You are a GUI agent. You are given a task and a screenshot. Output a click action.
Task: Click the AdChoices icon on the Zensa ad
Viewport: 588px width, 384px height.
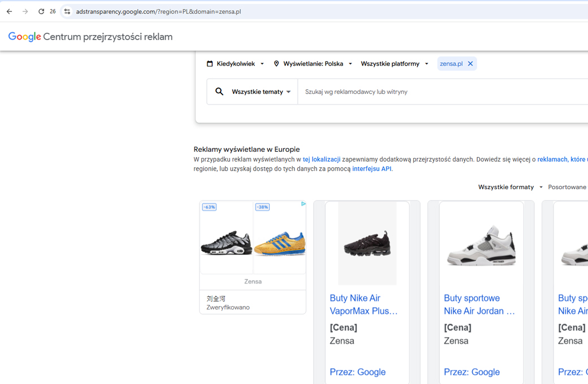[304, 204]
